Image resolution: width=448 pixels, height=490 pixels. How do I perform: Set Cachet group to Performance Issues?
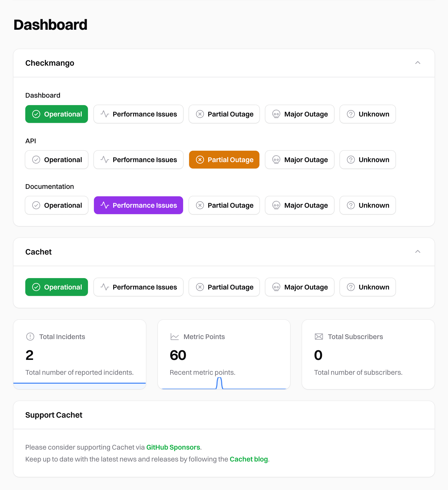(x=139, y=287)
